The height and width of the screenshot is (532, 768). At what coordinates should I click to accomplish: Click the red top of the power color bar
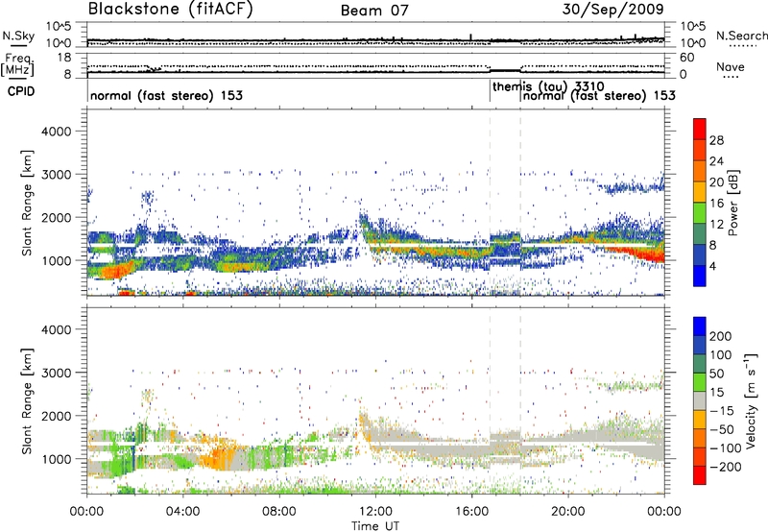(700, 129)
